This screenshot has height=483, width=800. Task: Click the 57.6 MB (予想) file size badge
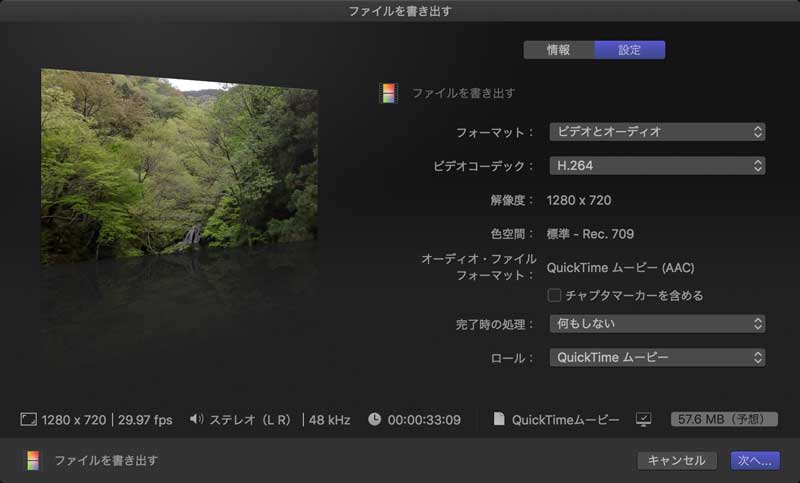click(x=724, y=420)
